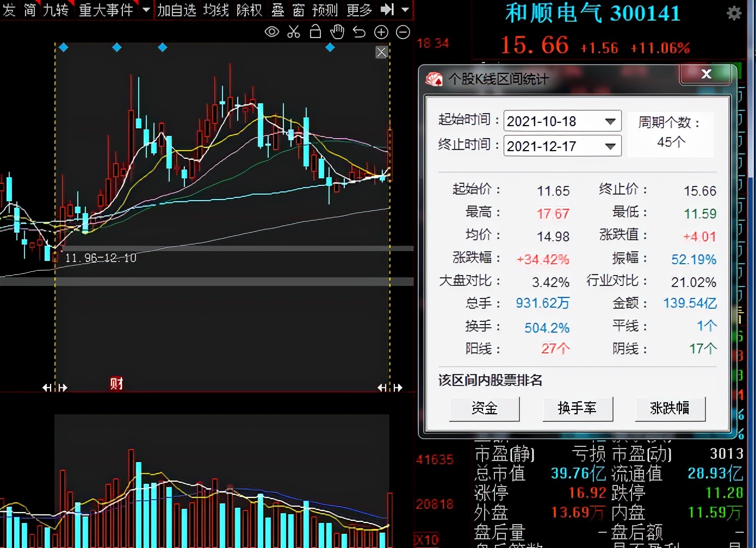Click first blue diamond event marker
Screen dimensions: 756x548
[64, 48]
